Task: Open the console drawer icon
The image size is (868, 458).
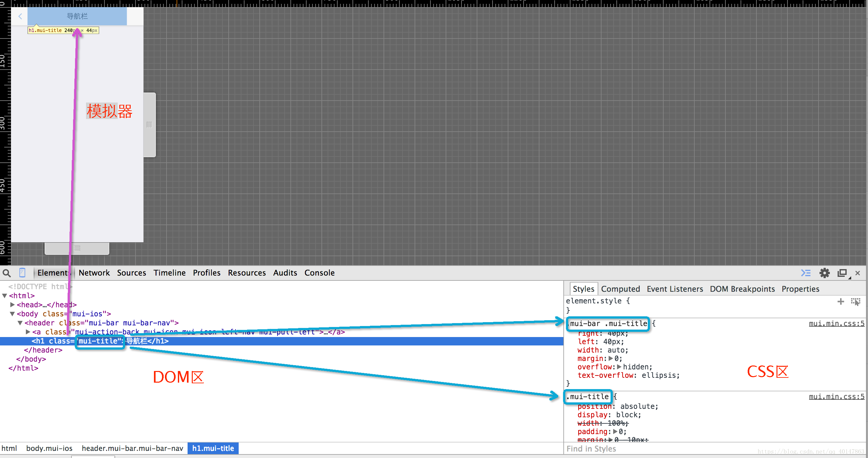Action: [x=806, y=273]
